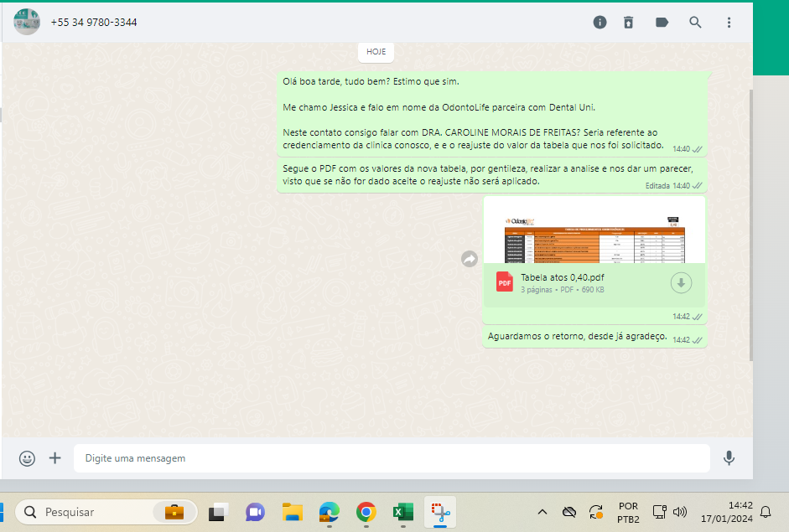Click the trash delete icon in header
Viewport: 789px width, 532px height.
click(x=629, y=23)
